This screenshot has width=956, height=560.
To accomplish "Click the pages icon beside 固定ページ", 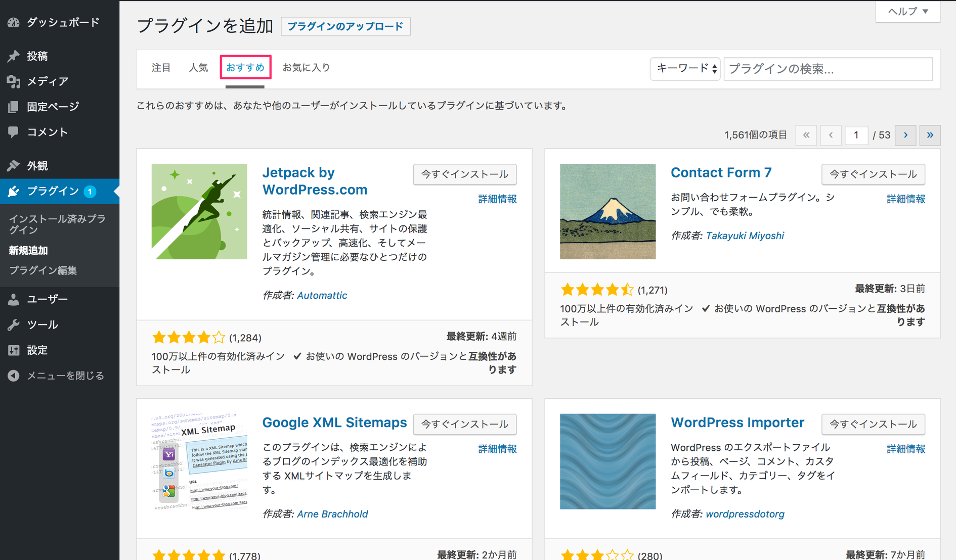I will [14, 107].
